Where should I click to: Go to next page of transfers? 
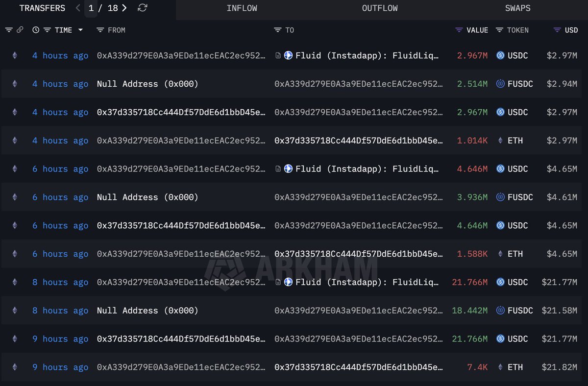pyautogui.click(x=124, y=8)
